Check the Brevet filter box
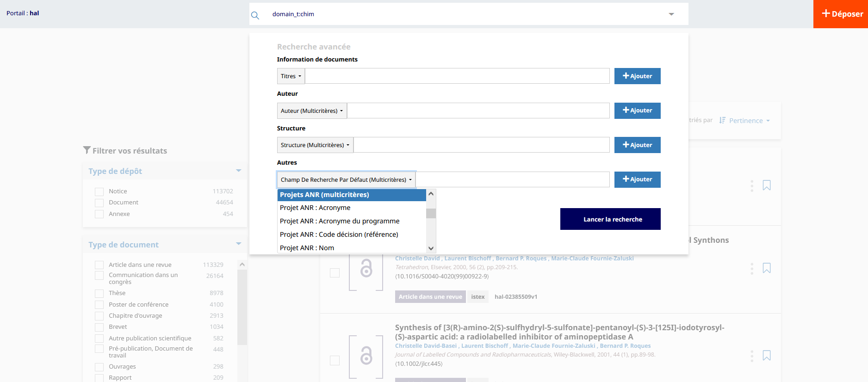868x382 pixels. [99, 327]
